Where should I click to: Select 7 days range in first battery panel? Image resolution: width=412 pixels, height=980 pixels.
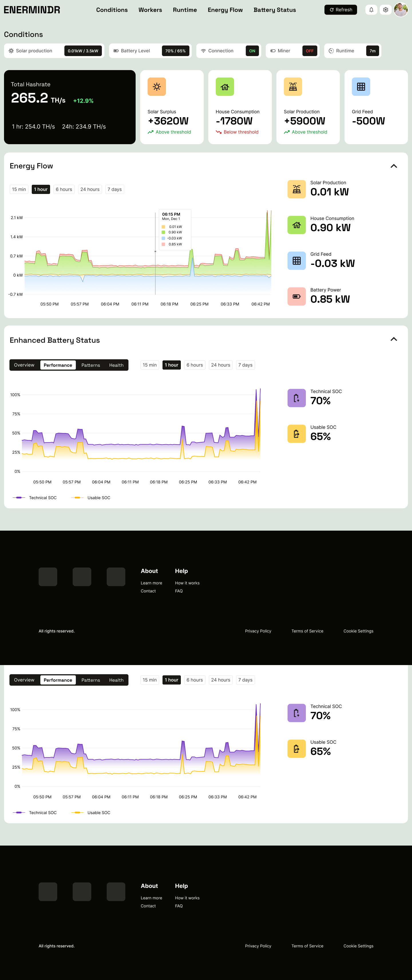click(x=245, y=365)
